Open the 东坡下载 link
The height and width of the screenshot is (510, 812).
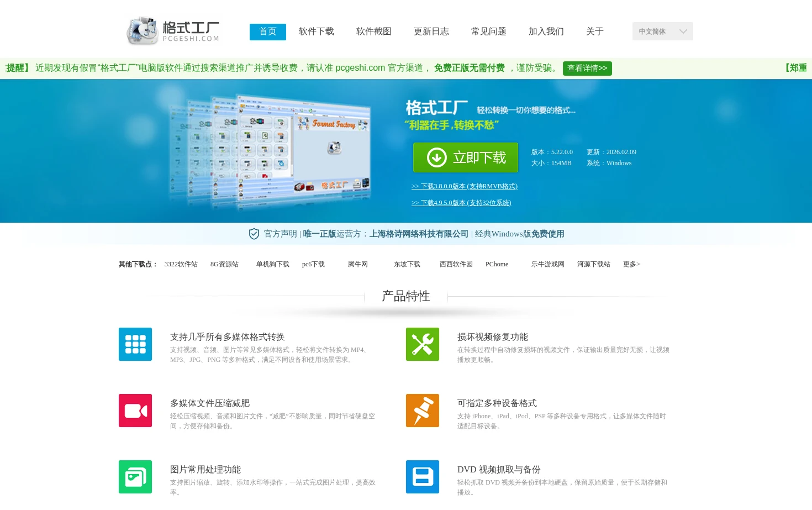tap(407, 264)
